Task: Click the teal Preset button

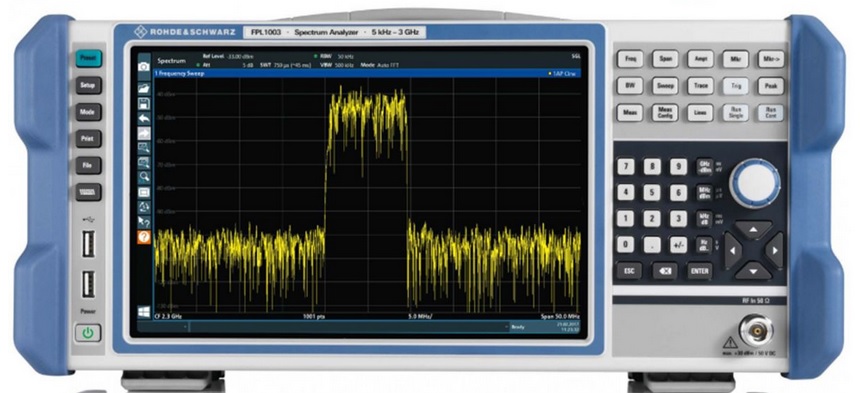Action: coord(88,58)
